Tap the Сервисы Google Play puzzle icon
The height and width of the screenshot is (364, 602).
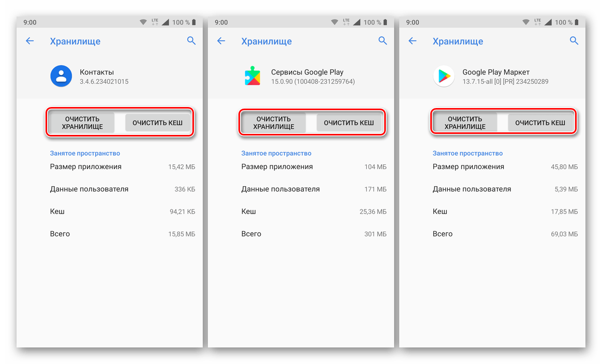click(252, 76)
